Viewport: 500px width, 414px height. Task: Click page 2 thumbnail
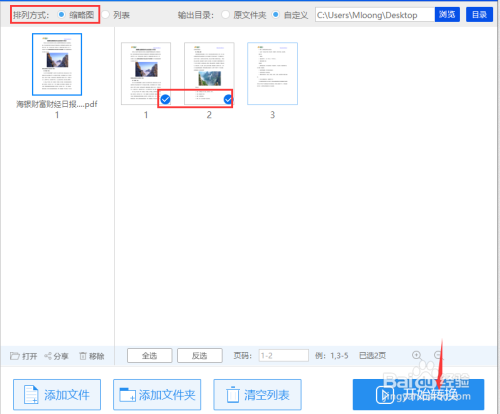pos(209,73)
